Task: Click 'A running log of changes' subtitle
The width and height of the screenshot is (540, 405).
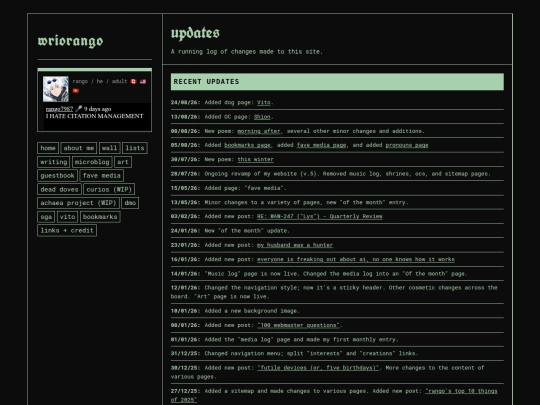Action: click(x=247, y=52)
